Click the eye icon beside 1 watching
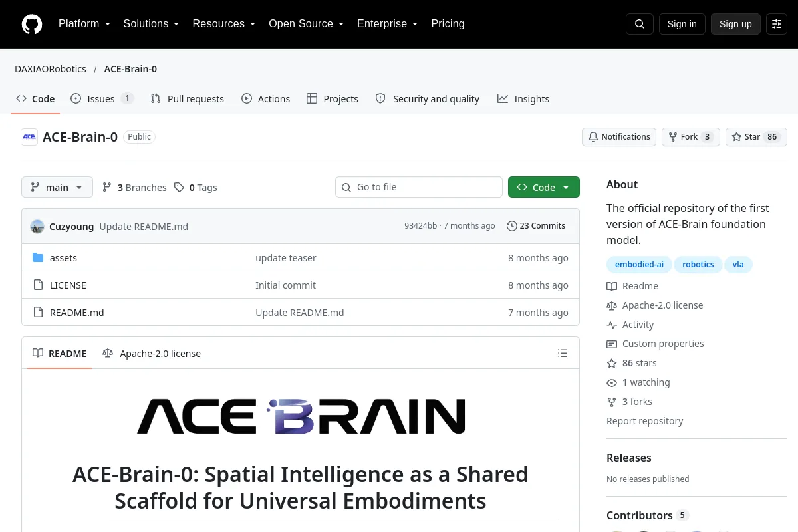Image resolution: width=798 pixels, height=532 pixels. [612, 382]
